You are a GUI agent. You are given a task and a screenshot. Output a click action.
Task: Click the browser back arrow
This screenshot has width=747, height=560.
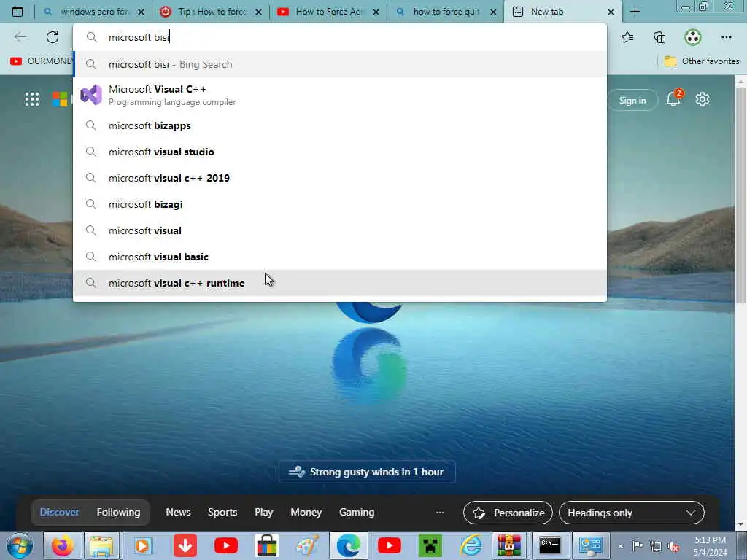coord(20,37)
